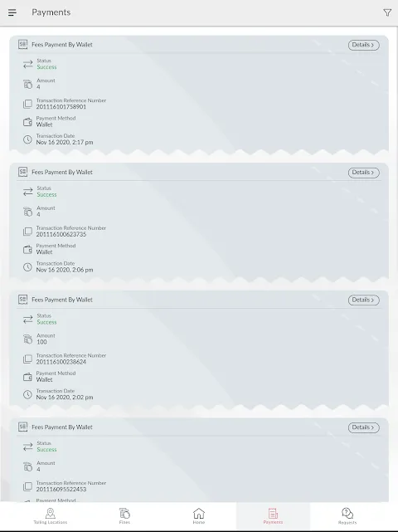
Task: Open the Fines tab
Action: (x=124, y=516)
